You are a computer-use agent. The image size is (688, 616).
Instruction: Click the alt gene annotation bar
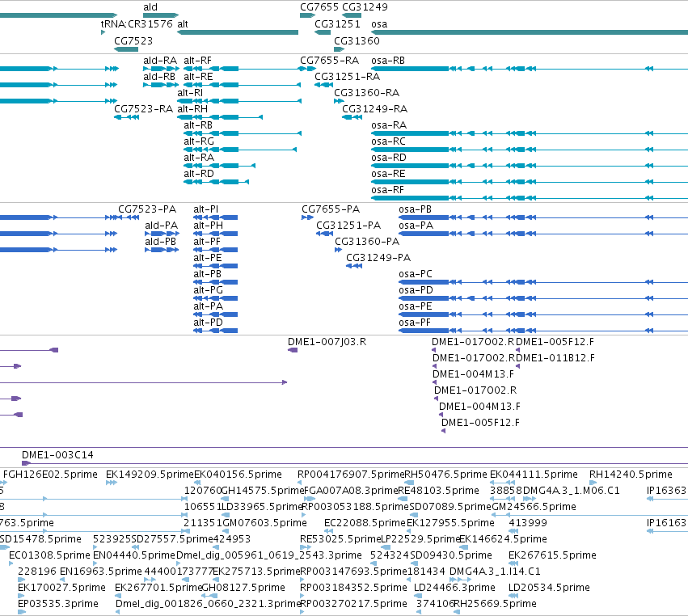(238, 32)
